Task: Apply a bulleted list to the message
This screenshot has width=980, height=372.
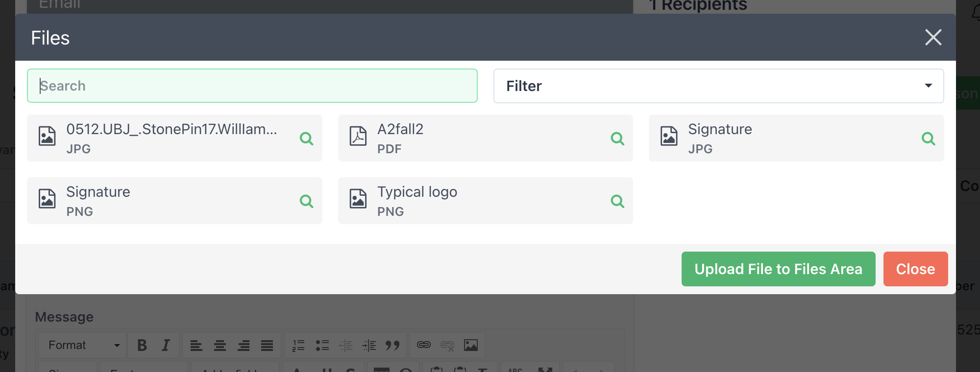Action: [323, 345]
